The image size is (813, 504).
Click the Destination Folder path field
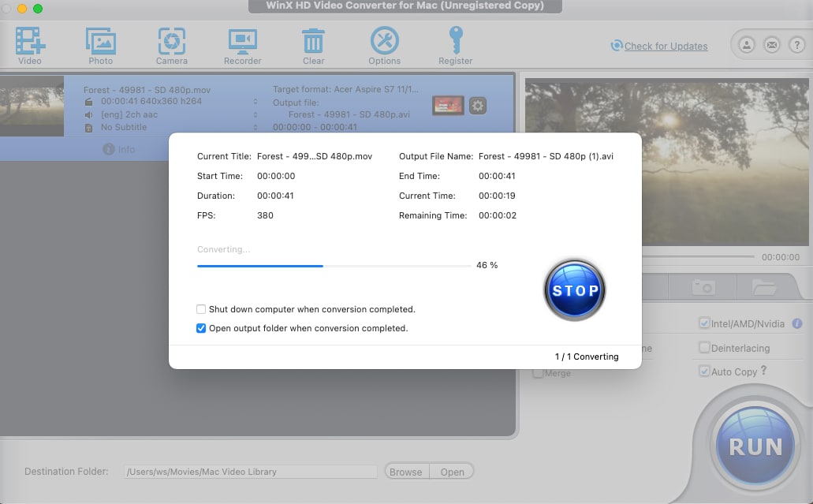[x=251, y=472]
